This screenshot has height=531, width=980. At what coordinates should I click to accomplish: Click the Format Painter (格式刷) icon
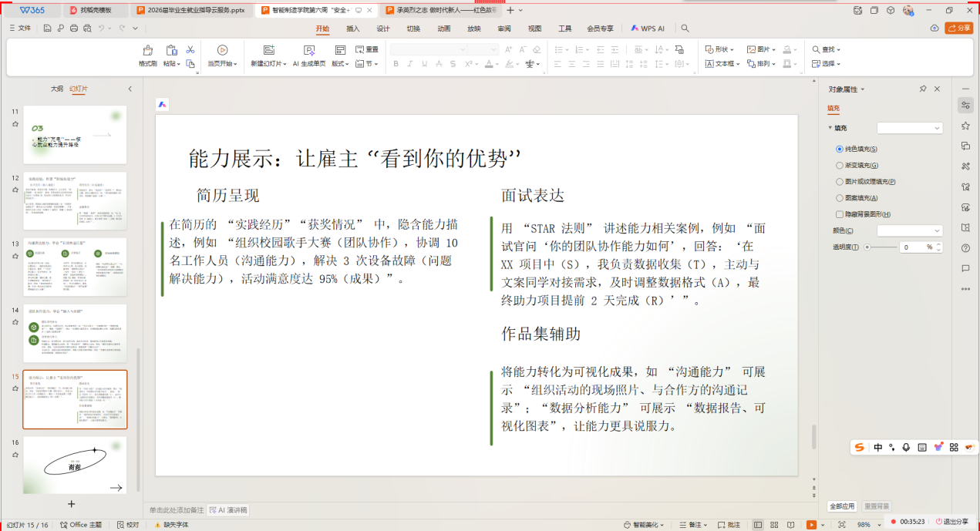point(147,51)
